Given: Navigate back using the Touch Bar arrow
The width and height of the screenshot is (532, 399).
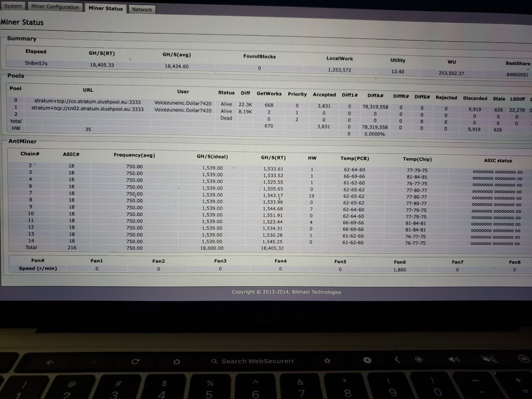Looking at the screenshot, I should [49, 361].
